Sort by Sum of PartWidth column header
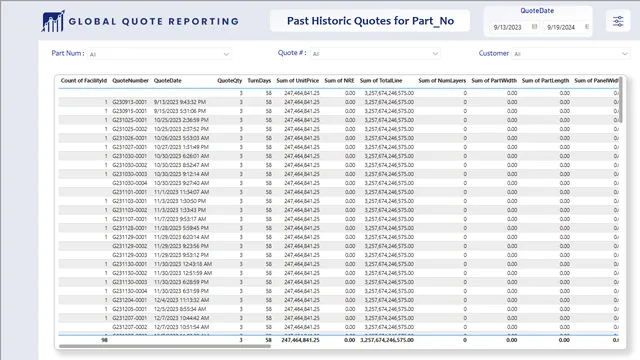This screenshot has width=640, height=360. [x=494, y=80]
